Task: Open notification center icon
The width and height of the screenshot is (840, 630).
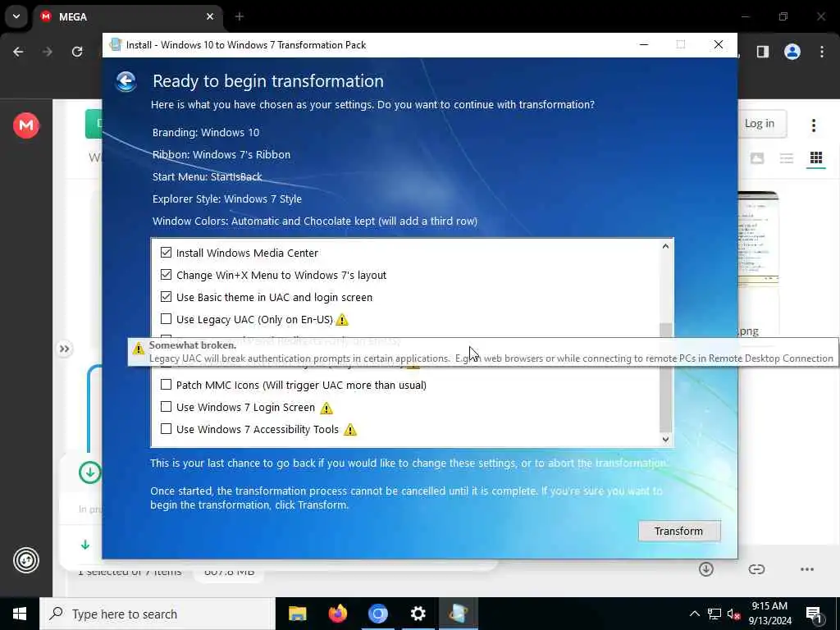Action: 814,614
